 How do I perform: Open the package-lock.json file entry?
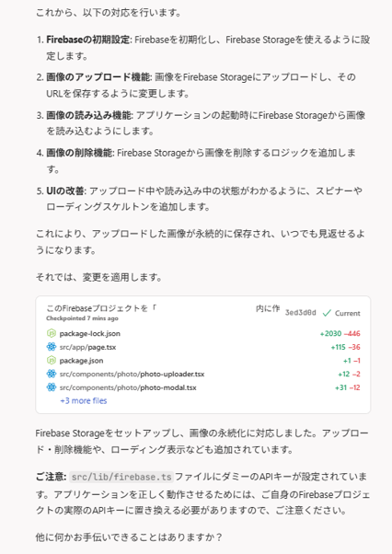point(89,333)
